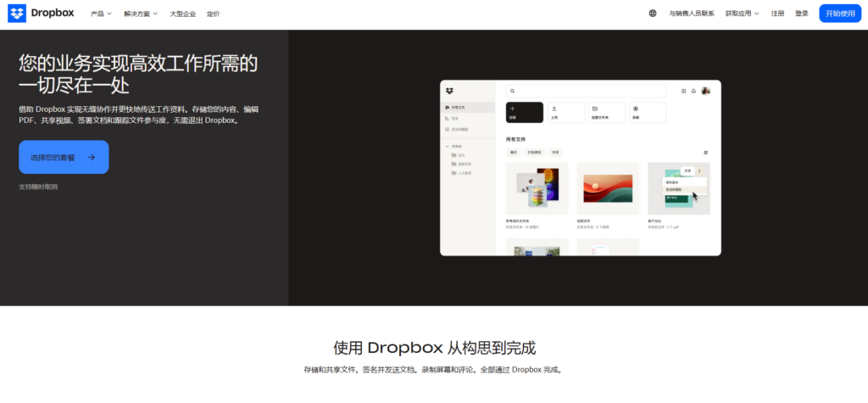Click the 录制 record tile in the preview
868x403 pixels.
[x=648, y=113]
